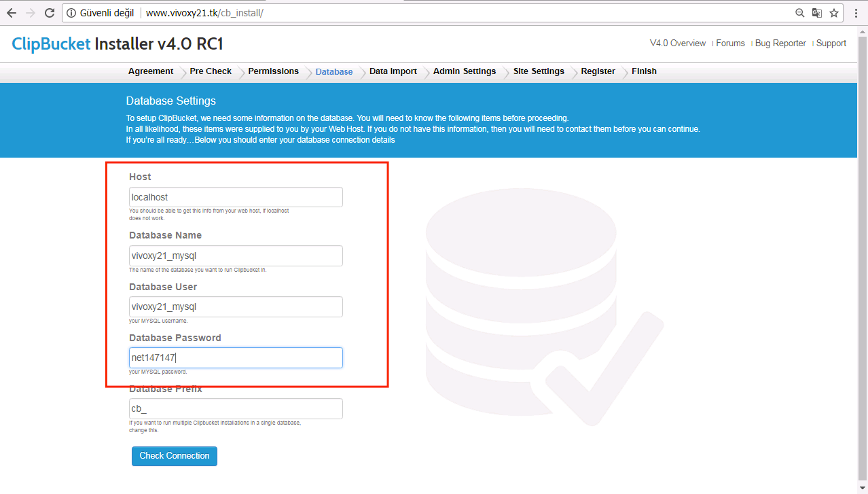Go to the Register step
This screenshot has width=868, height=494.
(598, 71)
